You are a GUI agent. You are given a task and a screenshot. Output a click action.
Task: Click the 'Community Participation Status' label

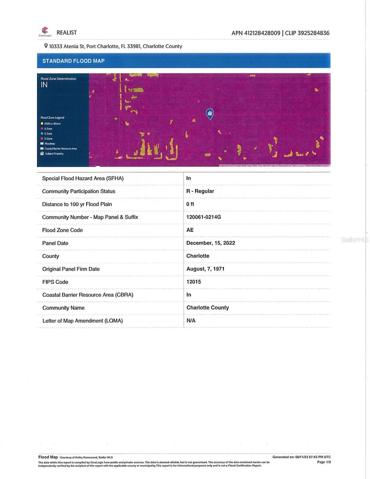click(79, 191)
